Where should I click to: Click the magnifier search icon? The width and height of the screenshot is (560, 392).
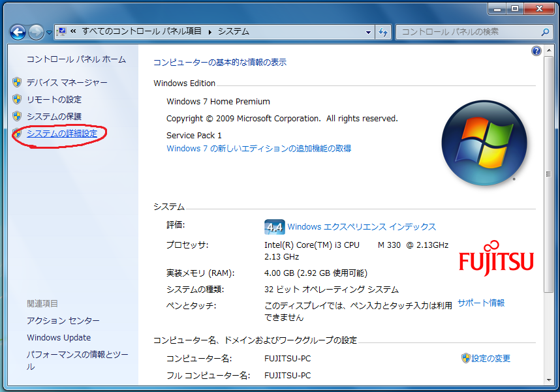click(x=545, y=32)
